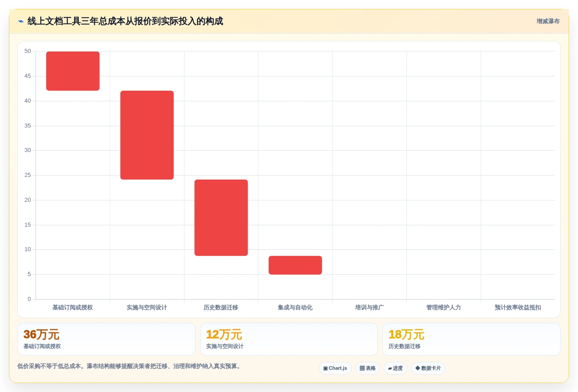
Task: Click the 历史数据迁移 axis label
Action: click(x=221, y=308)
